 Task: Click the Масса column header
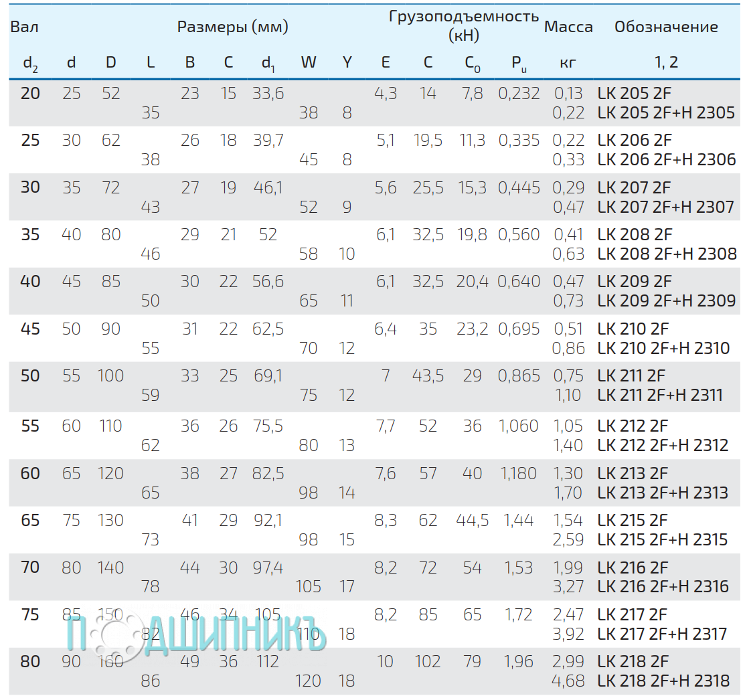[x=568, y=27]
